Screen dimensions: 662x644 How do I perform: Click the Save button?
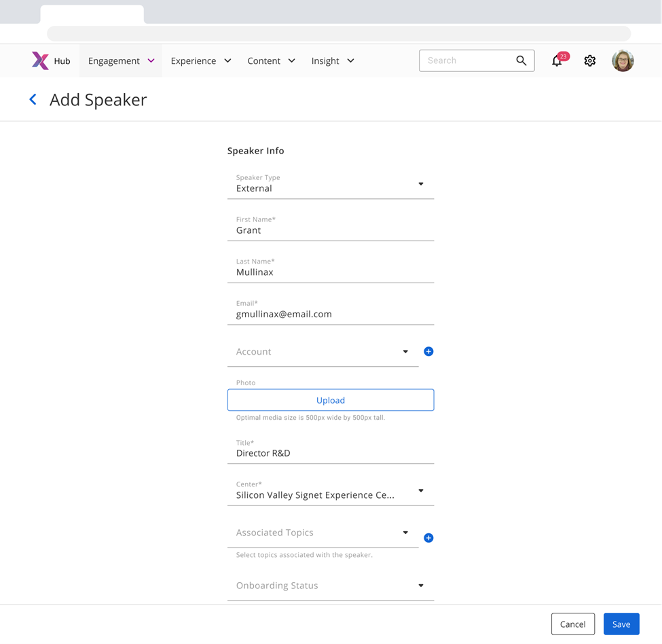(621, 624)
